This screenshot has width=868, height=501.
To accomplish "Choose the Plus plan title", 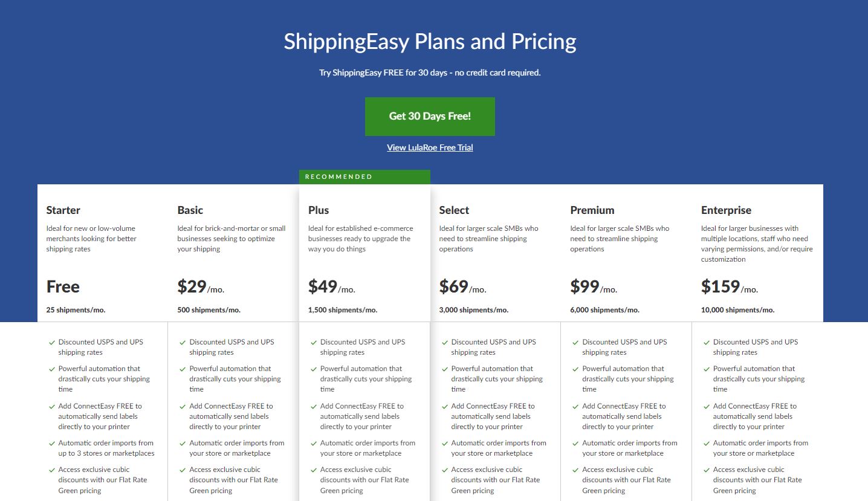I will click(319, 210).
